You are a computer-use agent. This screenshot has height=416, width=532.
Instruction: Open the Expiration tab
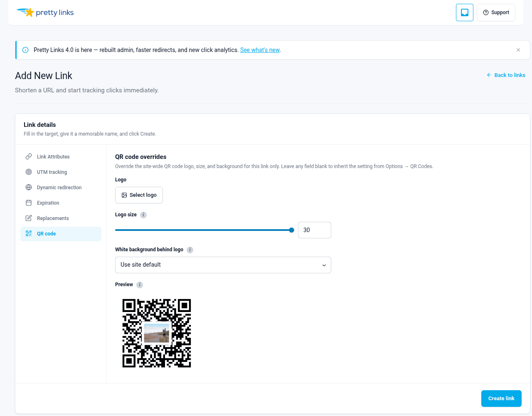[61, 203]
